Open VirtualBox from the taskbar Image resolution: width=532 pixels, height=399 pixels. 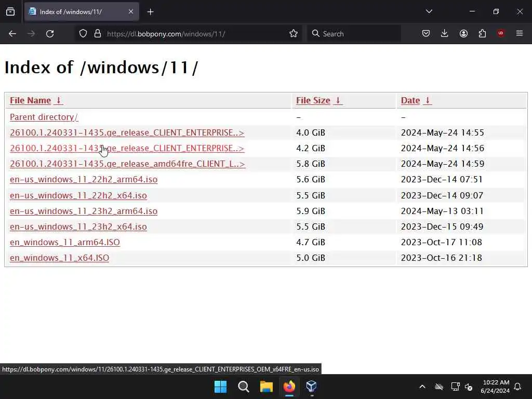click(x=312, y=387)
